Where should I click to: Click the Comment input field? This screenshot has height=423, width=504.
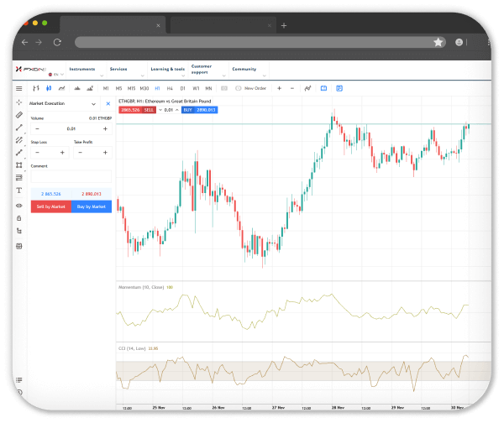click(x=71, y=177)
